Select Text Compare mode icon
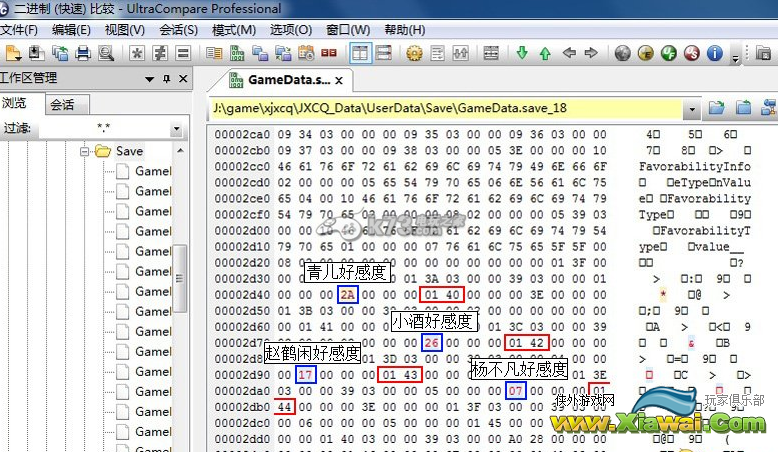The image size is (778, 452). [214, 53]
